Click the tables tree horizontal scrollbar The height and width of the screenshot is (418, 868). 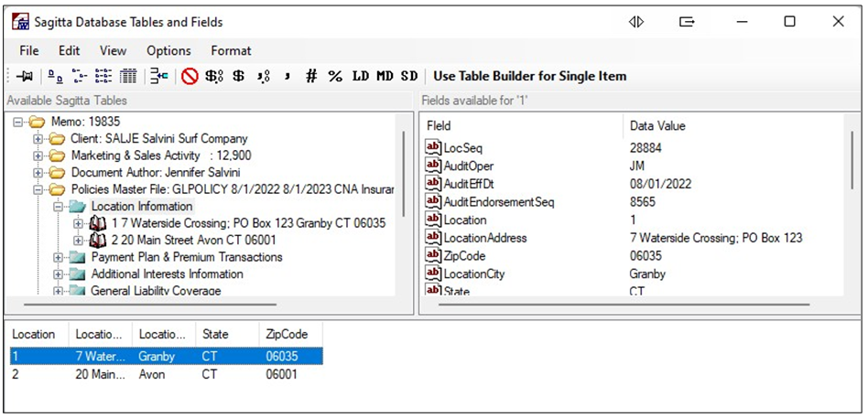click(149, 305)
